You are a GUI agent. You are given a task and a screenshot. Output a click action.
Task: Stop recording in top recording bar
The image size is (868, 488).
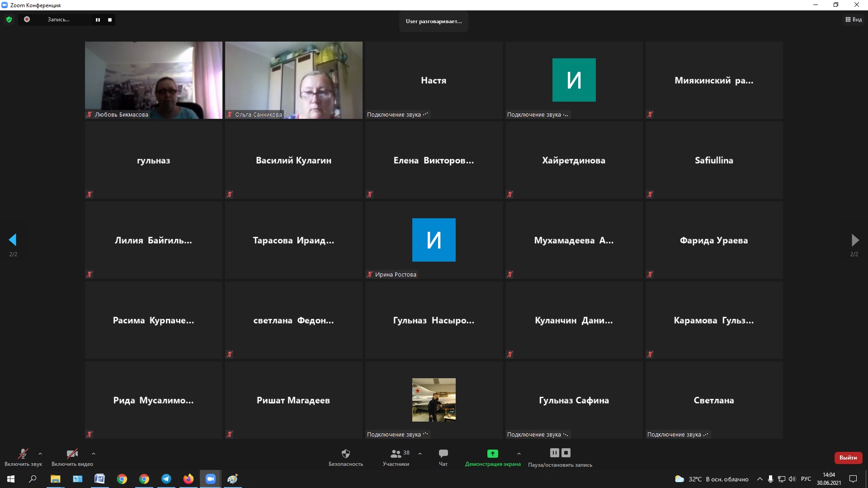(110, 20)
